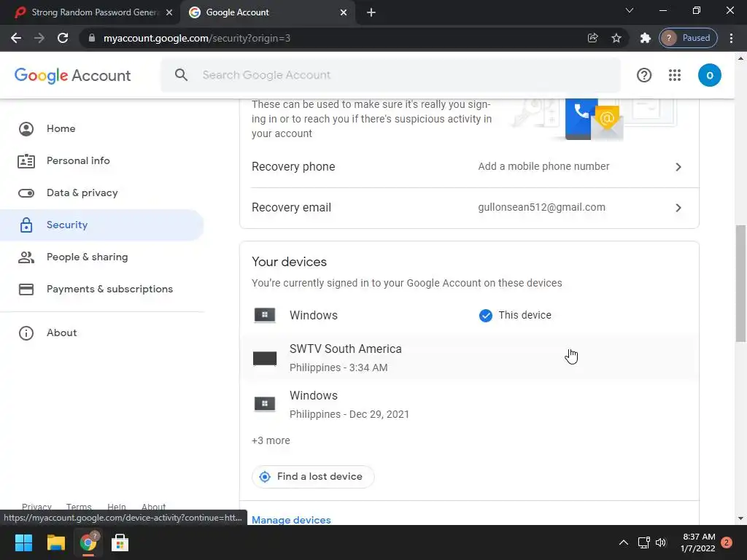747x560 pixels.
Task: Click the Security lock icon
Action: click(26, 225)
